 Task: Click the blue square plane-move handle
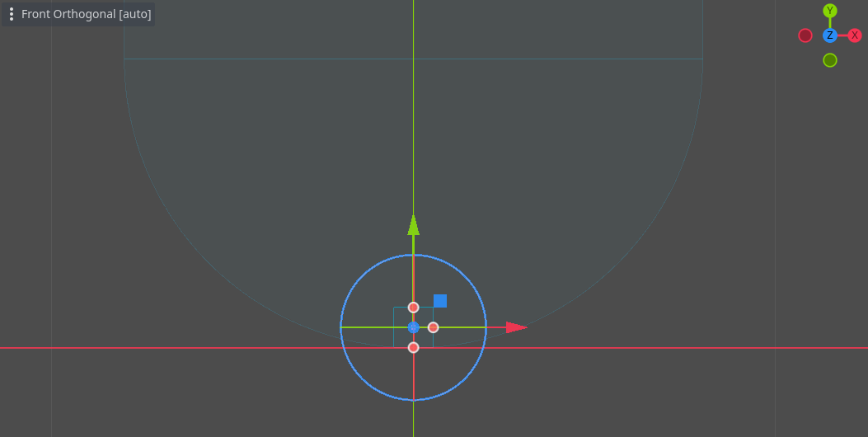point(440,301)
